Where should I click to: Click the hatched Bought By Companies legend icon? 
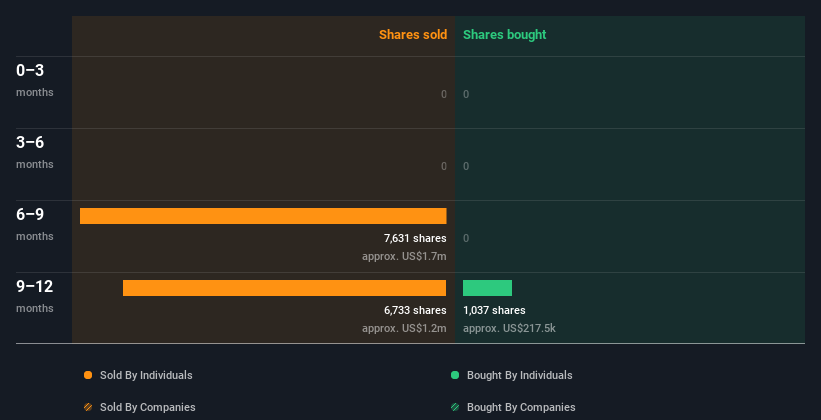click(455, 407)
